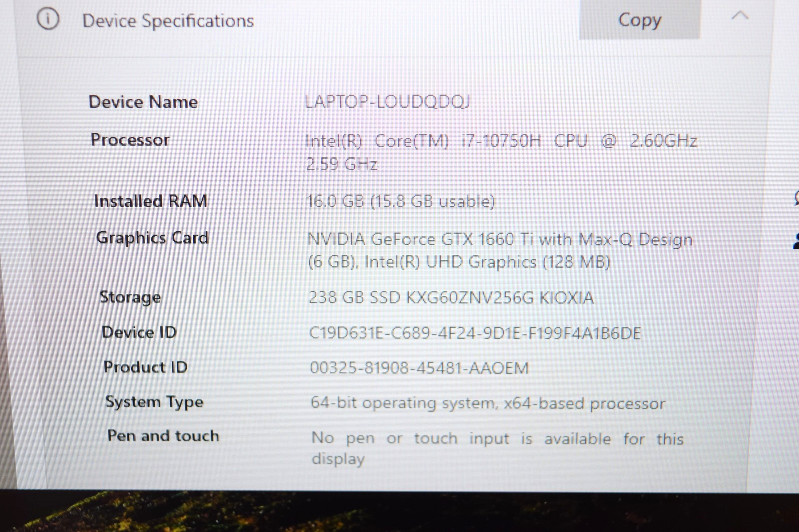
Task: Click the System Type label
Action: point(154,402)
